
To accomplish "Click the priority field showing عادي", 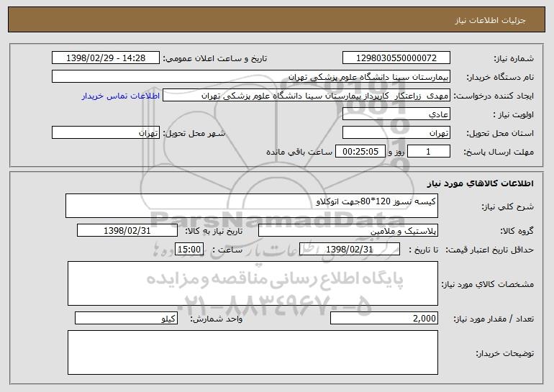I will click(396, 114).
